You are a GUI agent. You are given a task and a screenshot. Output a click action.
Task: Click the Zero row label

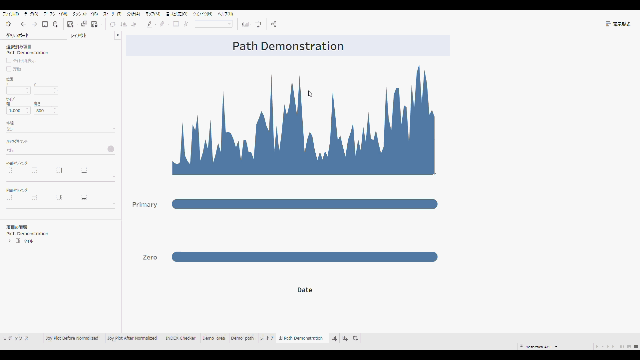150,258
